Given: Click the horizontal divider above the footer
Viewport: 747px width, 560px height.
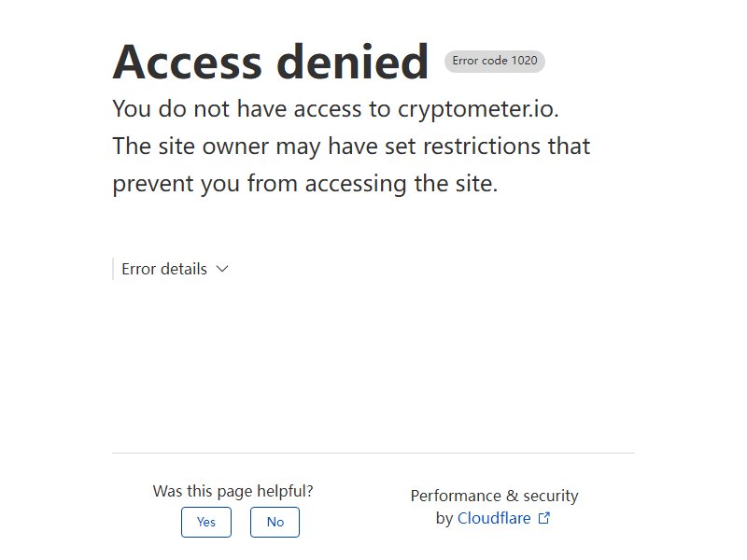Looking at the screenshot, I should [373, 453].
